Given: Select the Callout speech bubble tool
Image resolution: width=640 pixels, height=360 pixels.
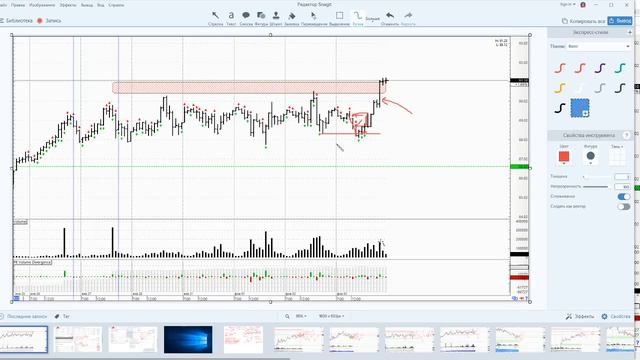Looking at the screenshot, I should pyautogui.click(x=246, y=18).
